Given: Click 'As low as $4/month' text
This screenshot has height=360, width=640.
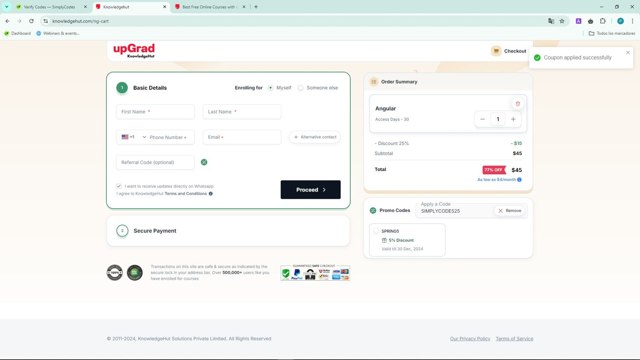Looking at the screenshot, I should click(x=496, y=180).
